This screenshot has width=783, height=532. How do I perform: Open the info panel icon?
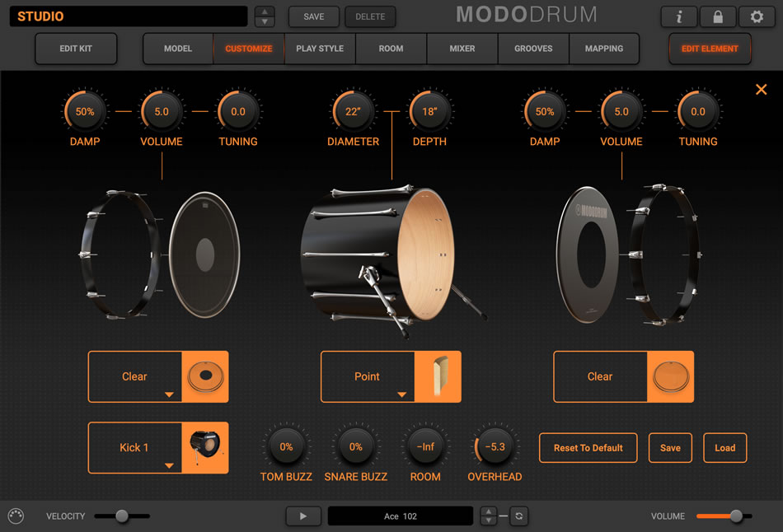pyautogui.click(x=679, y=16)
